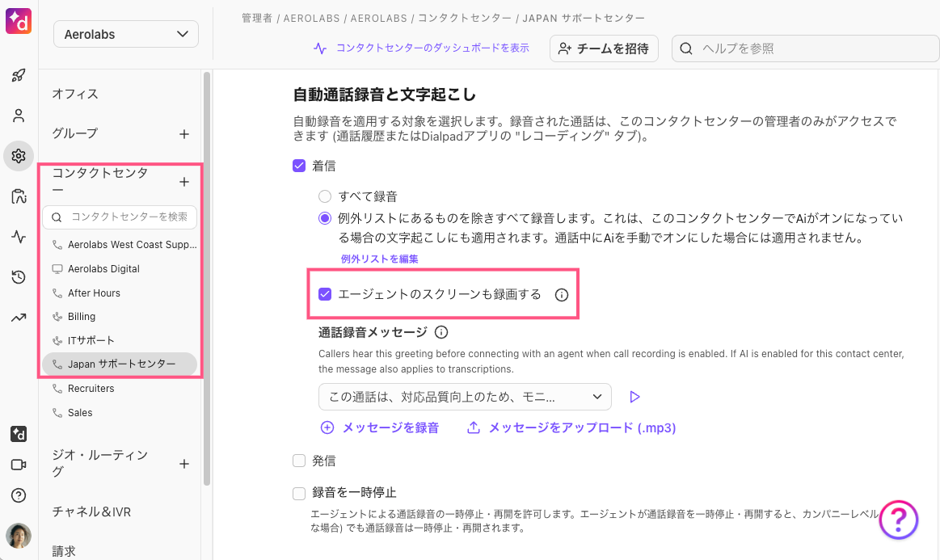Image resolution: width=940 pixels, height=560 pixels.
Task: Open the user profile icon in sidebar
Action: click(19, 116)
